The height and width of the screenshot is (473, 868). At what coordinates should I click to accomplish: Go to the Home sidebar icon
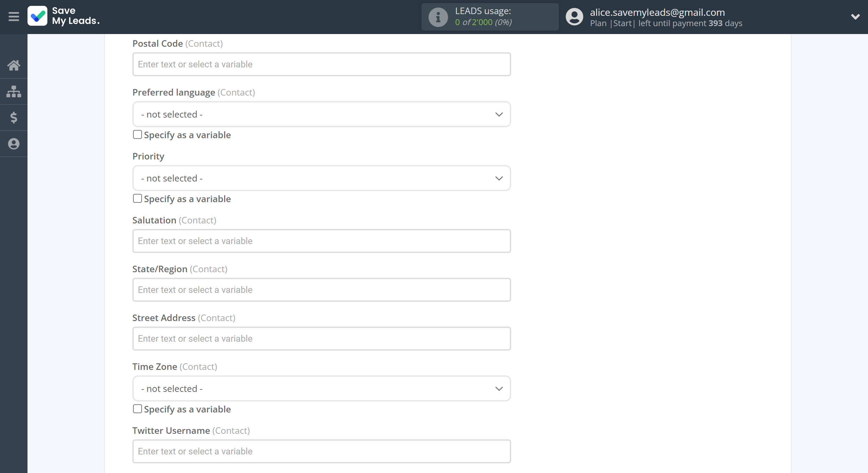click(x=14, y=65)
